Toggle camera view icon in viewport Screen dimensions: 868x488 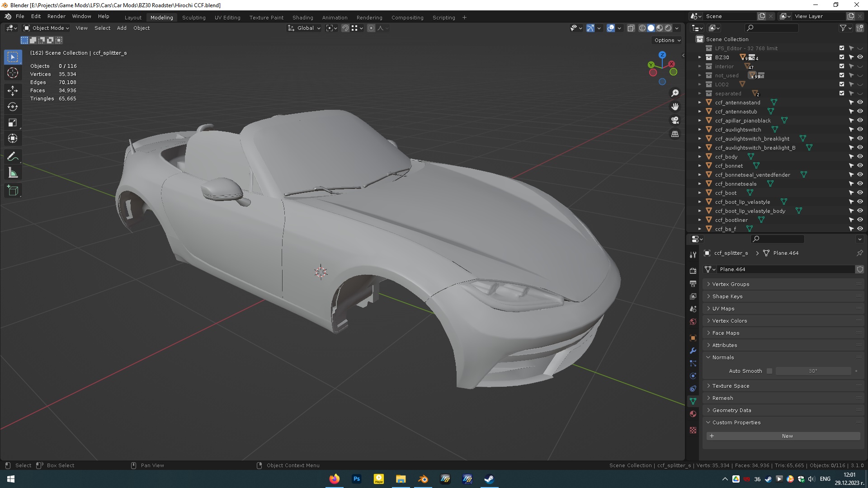pos(675,120)
